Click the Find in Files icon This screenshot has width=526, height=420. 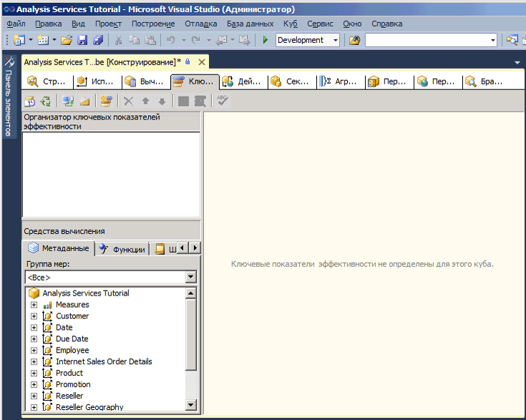354,40
